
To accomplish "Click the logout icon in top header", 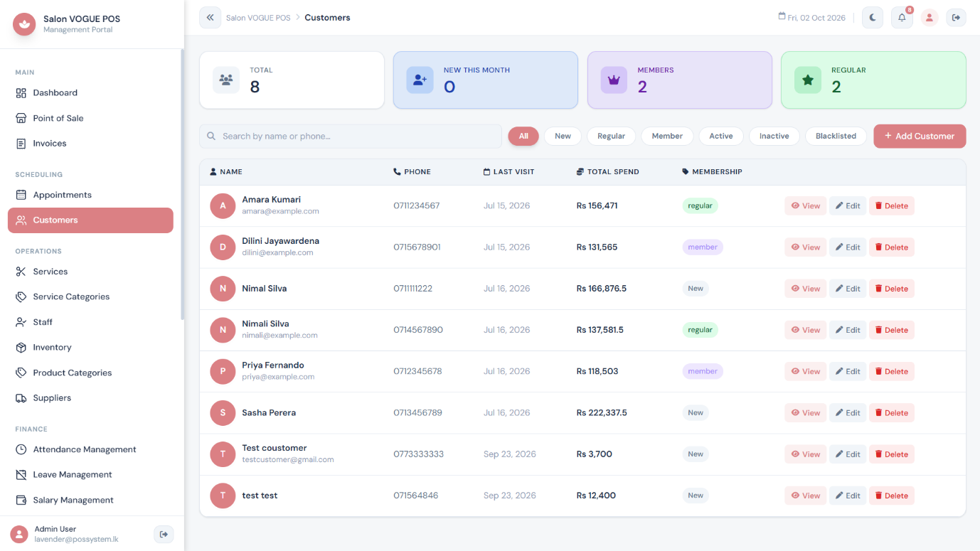I will pos(956,18).
